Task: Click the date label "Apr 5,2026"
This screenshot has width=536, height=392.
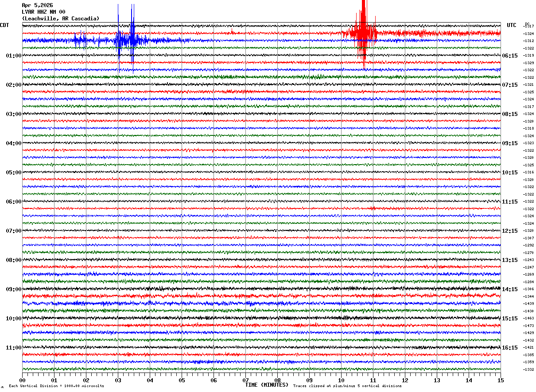Action: coord(37,5)
